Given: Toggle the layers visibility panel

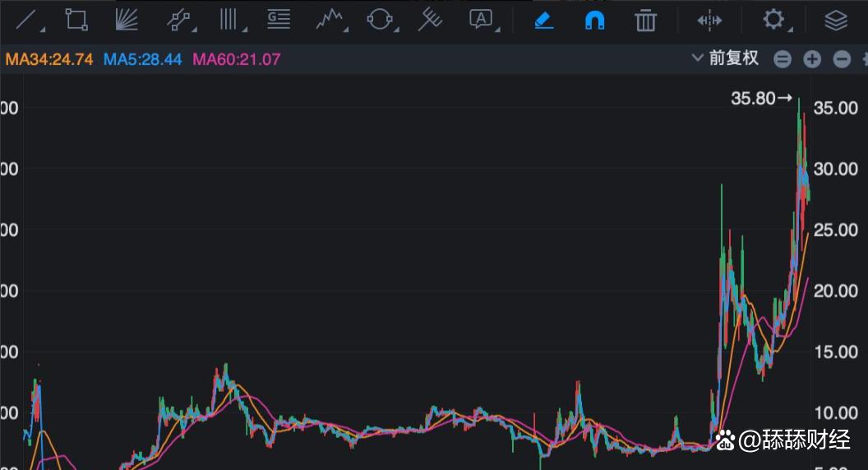Looking at the screenshot, I should coord(836,20).
